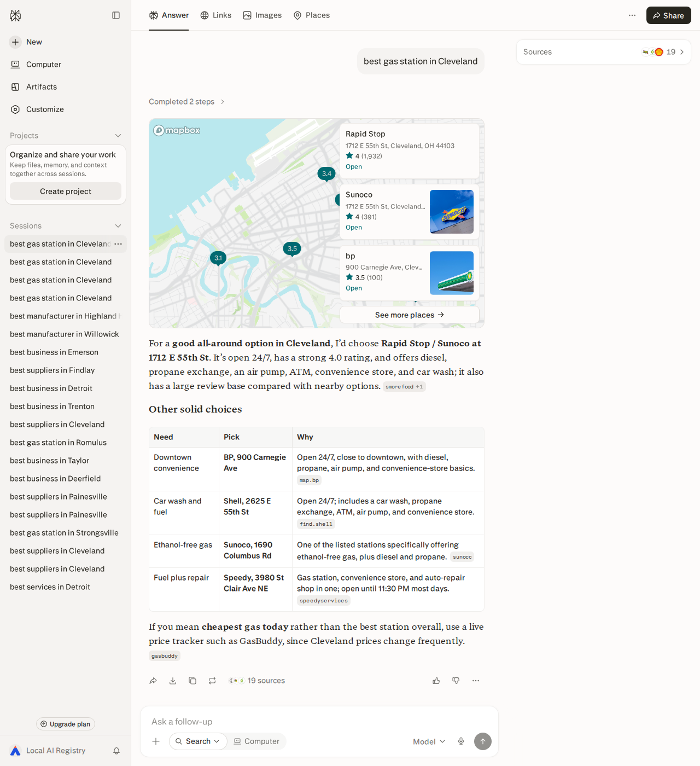Click the microphone dictation icon
The width and height of the screenshot is (700, 766).
coord(461,741)
